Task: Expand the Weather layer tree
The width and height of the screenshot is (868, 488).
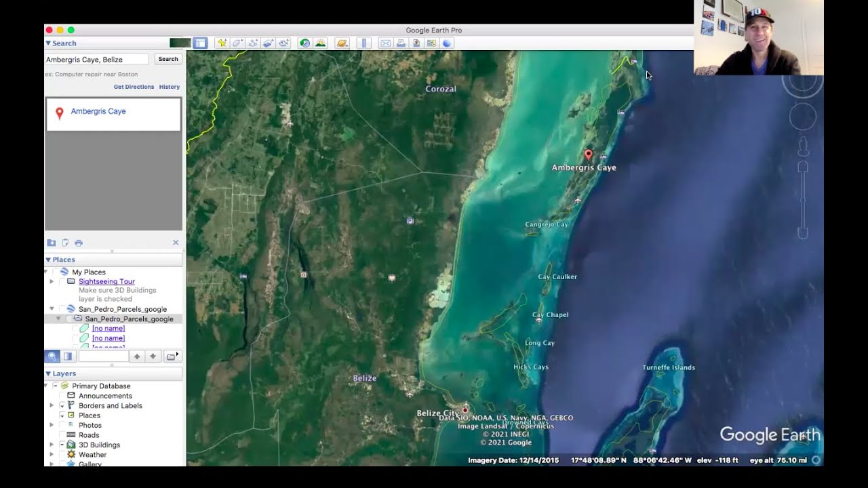Action: tap(52, 455)
